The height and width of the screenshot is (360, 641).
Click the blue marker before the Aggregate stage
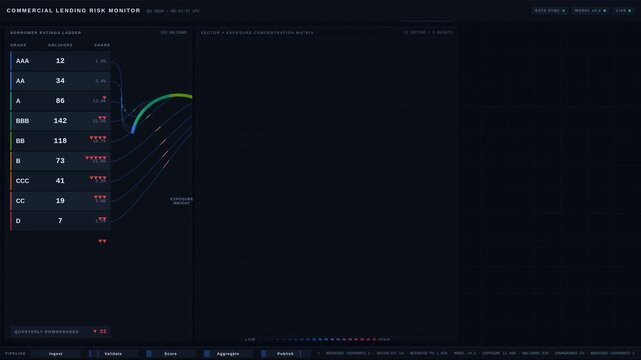click(207, 354)
